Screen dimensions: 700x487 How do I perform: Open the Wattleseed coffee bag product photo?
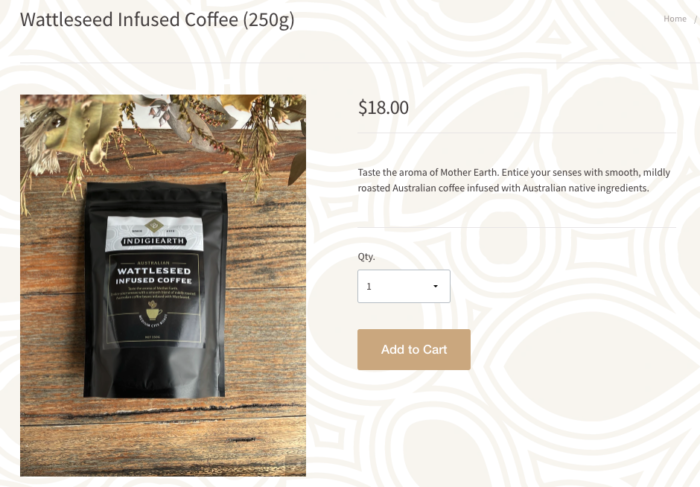pos(163,285)
